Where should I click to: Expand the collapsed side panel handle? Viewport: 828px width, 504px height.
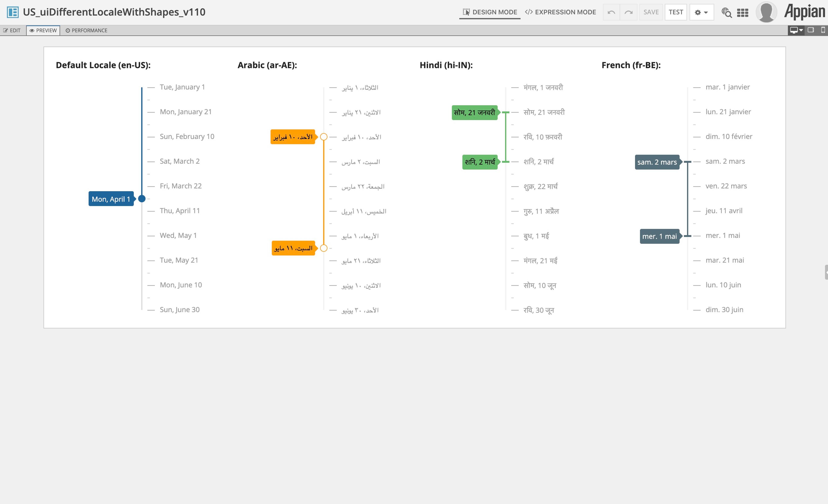[826, 272]
